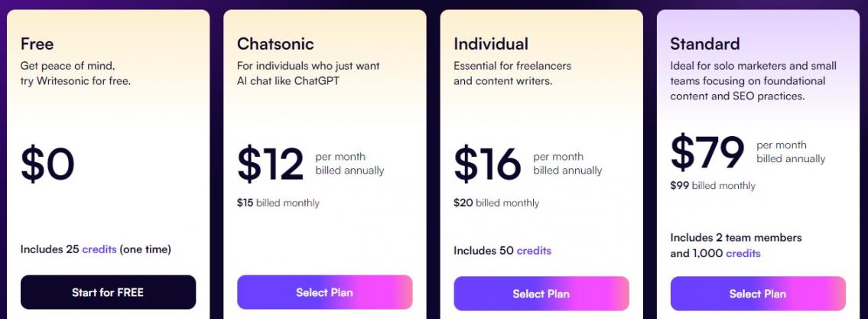The width and height of the screenshot is (868, 319).
Task: Click the Start for FREE button
Action: tap(108, 292)
